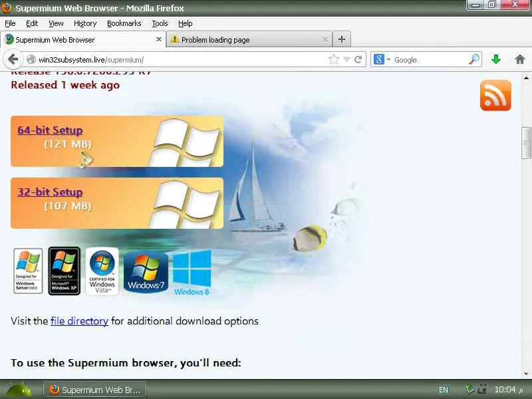This screenshot has height=399, width=532.
Task: Open a new tab with the plus button
Action: (x=342, y=39)
